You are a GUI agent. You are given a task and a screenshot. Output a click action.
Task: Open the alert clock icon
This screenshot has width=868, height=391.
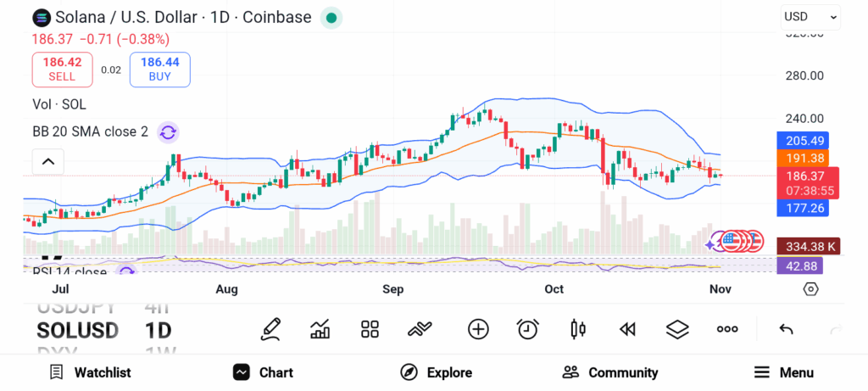528,329
